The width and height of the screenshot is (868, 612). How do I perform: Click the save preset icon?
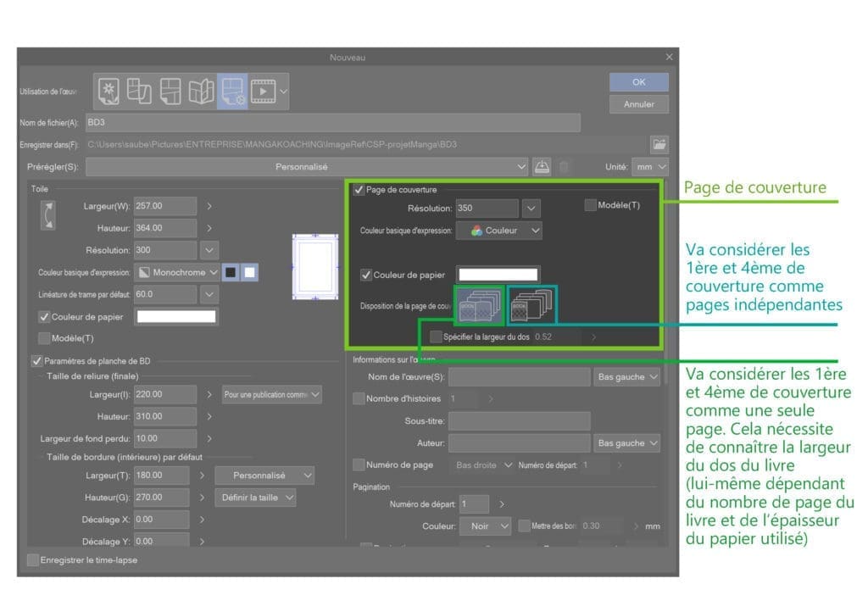click(542, 166)
